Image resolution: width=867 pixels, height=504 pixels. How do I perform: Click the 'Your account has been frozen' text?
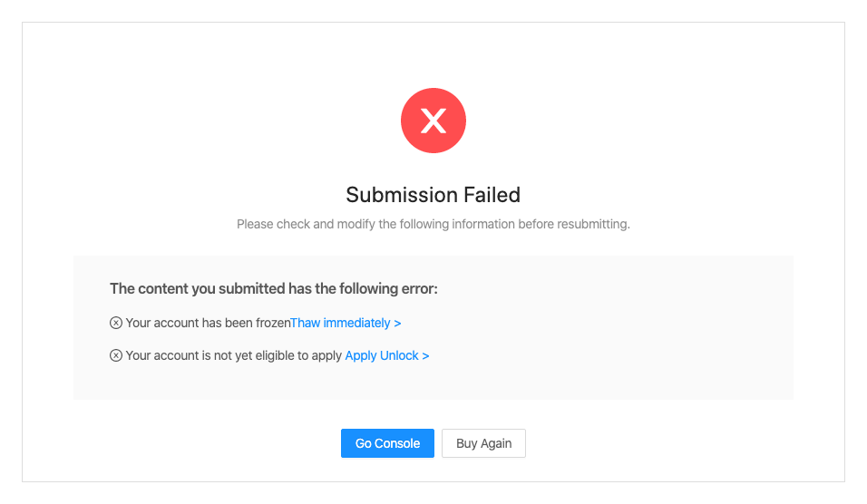pos(208,323)
